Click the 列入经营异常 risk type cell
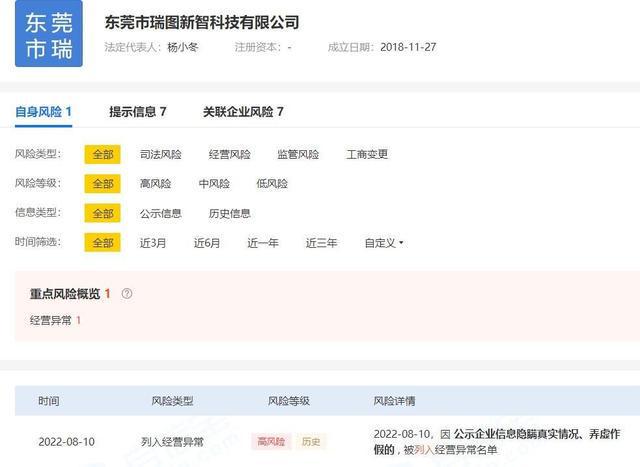Image resolution: width=640 pixels, height=467 pixels. pos(172,442)
